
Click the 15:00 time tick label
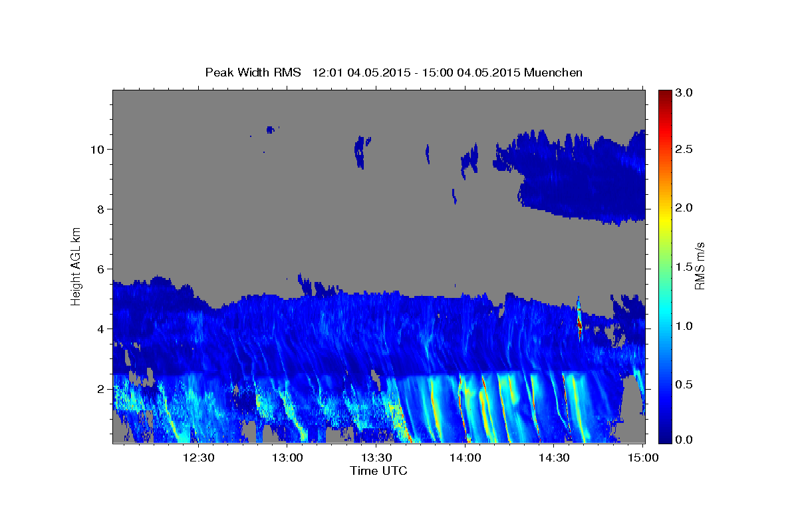[642, 458]
